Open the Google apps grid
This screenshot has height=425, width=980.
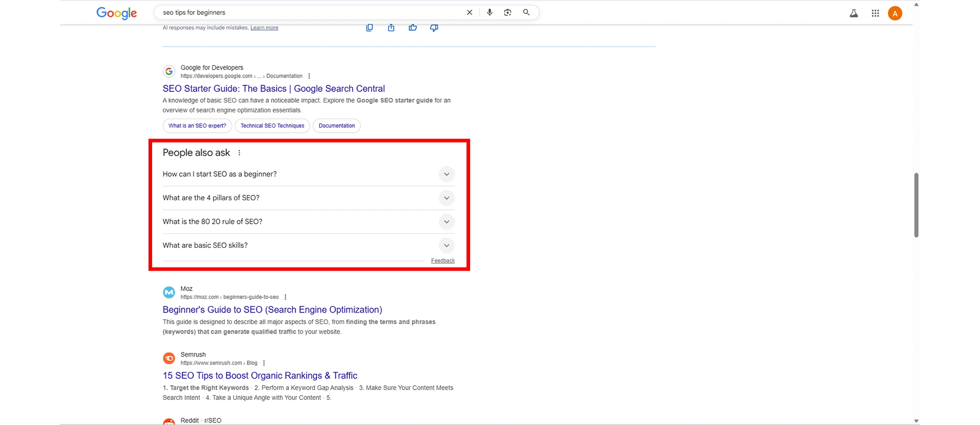click(875, 13)
